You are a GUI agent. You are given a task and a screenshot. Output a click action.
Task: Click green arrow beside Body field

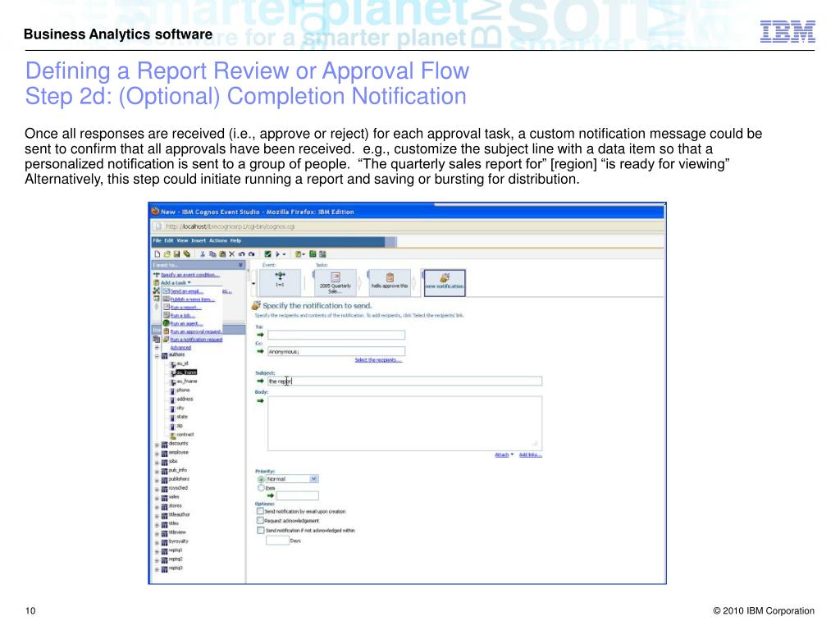tap(260, 400)
